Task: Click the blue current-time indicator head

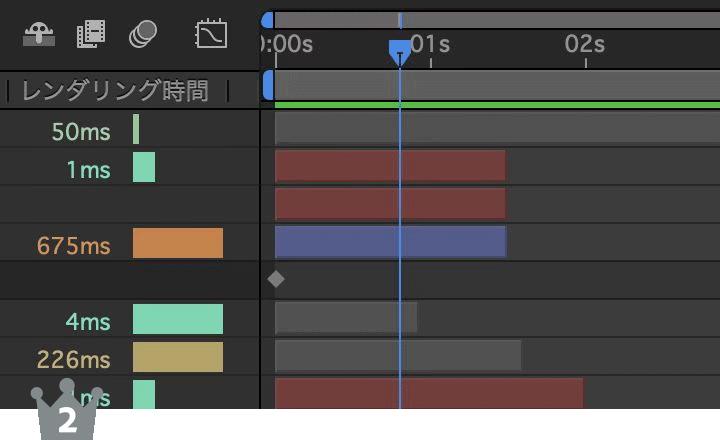Action: 399,50
